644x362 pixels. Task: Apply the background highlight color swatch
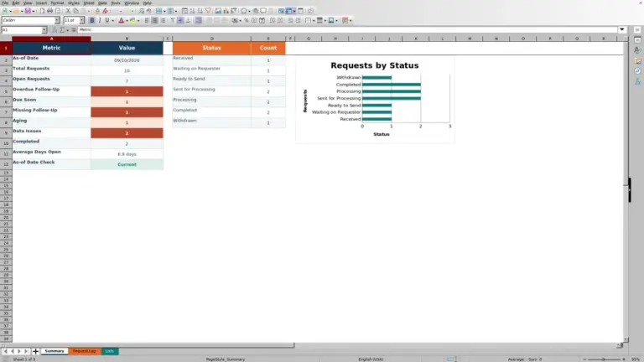click(132, 20)
